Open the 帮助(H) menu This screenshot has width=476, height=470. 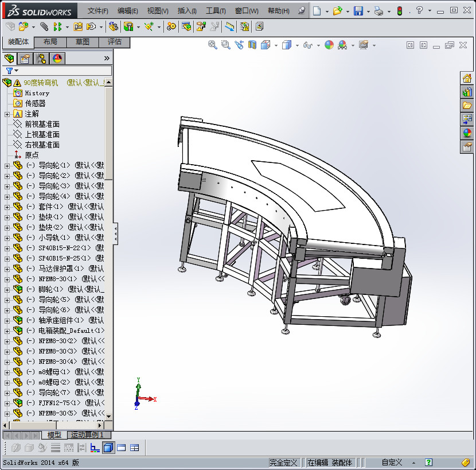click(x=278, y=11)
